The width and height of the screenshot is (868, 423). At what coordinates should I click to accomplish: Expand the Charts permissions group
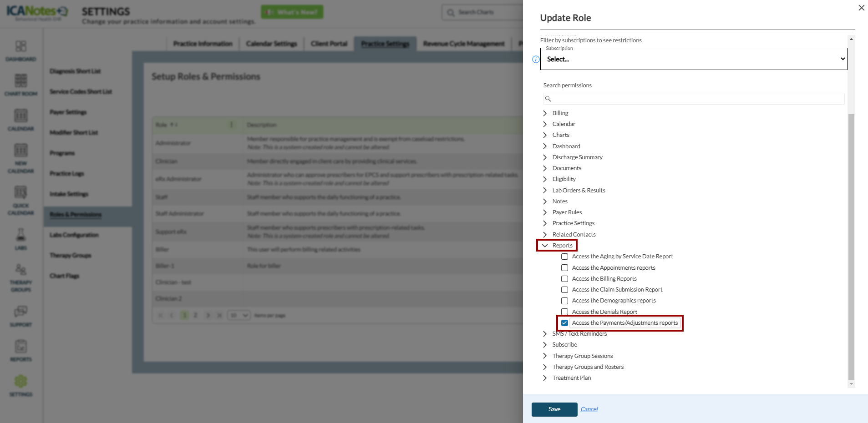coord(545,135)
